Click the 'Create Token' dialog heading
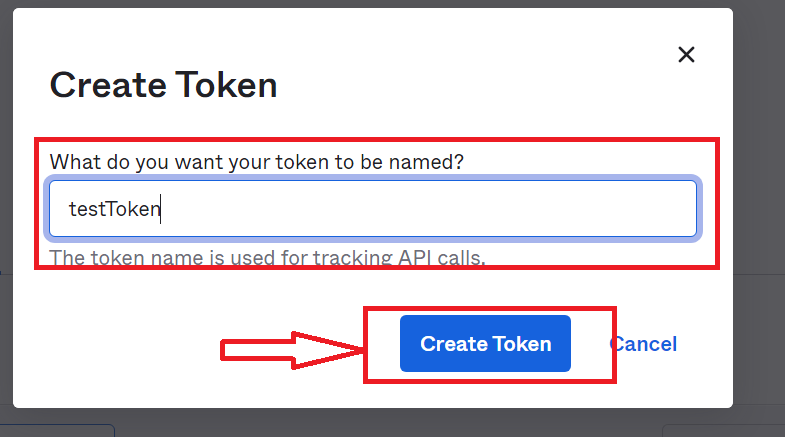 [163, 85]
